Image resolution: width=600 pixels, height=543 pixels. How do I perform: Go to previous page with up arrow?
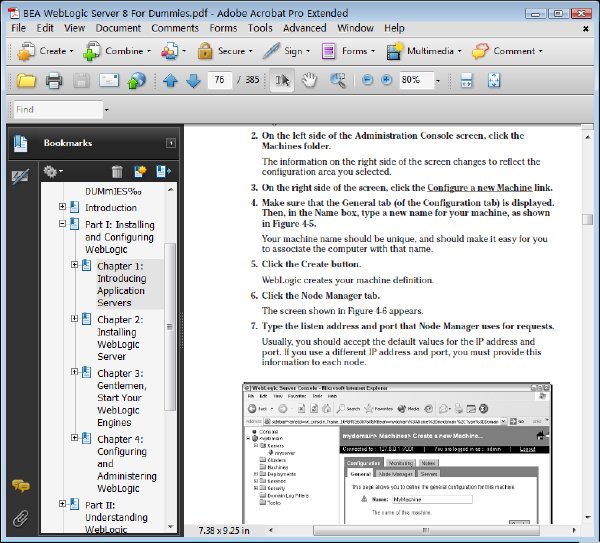170,81
